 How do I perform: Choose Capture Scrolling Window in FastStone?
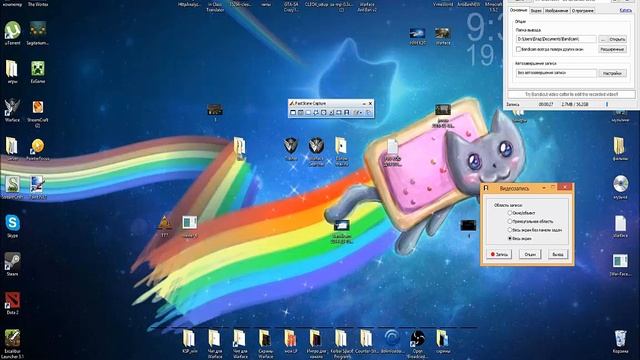pos(331,112)
